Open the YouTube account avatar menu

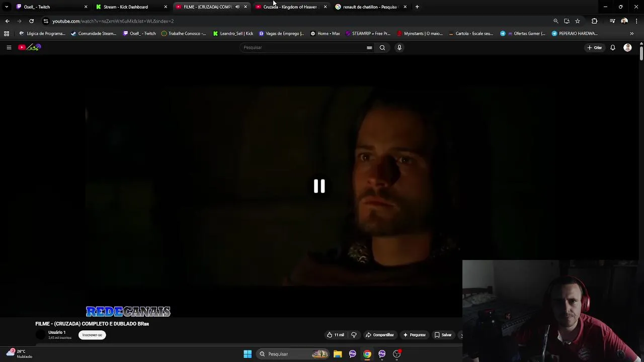point(627,48)
